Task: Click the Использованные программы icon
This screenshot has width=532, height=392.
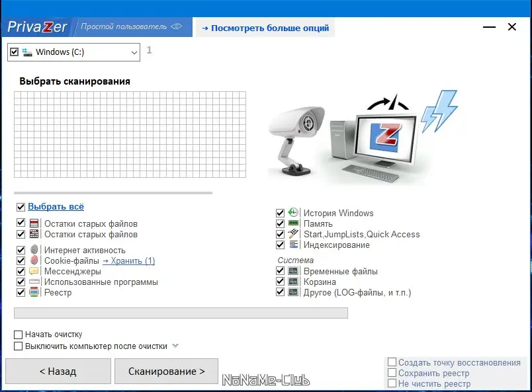Action: (34, 282)
